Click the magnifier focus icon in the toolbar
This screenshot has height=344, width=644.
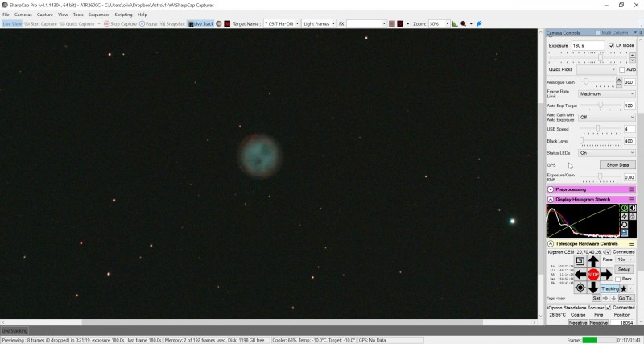[464, 24]
